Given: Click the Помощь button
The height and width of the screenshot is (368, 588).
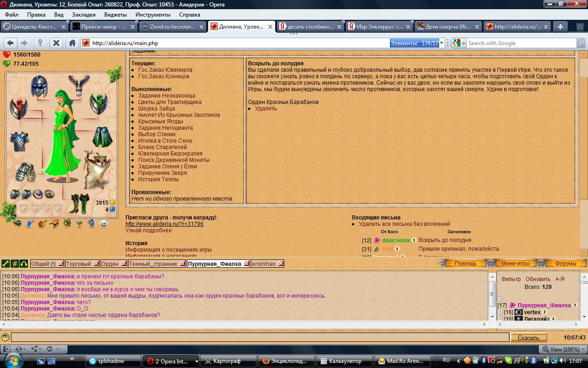Looking at the screenshot, I should click(x=465, y=264).
